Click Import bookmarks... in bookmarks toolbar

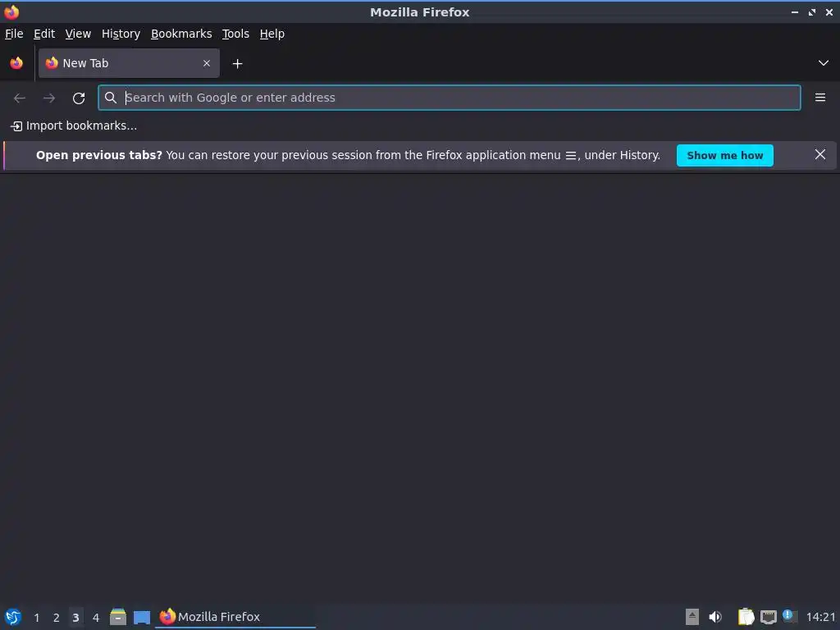74,126
